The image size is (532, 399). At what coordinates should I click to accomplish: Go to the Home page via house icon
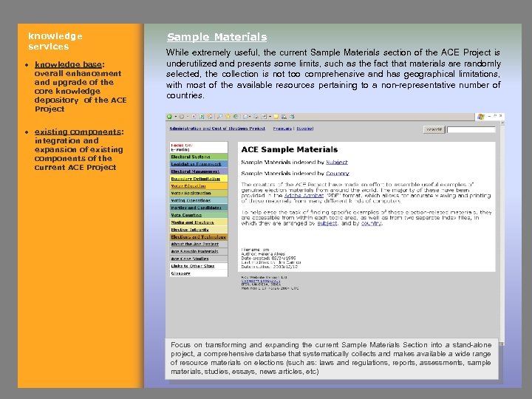click(210, 117)
